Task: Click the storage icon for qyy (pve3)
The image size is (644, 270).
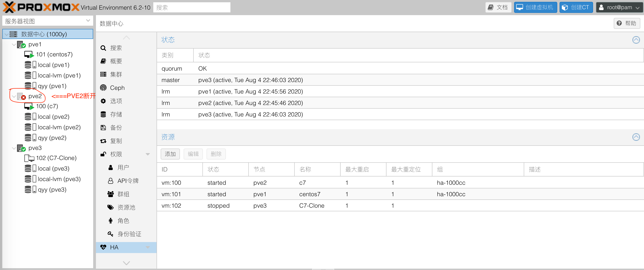Action: pyautogui.click(x=31, y=189)
